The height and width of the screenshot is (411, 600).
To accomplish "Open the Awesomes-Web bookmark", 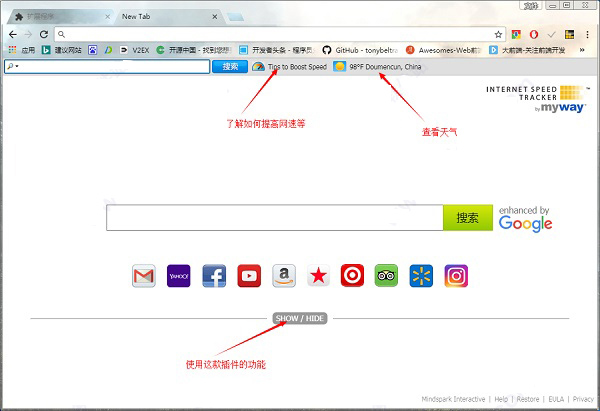I will click(x=443, y=50).
